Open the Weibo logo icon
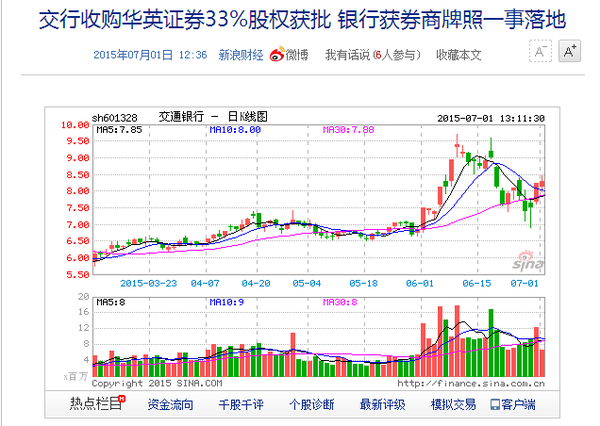 pyautogui.click(x=277, y=55)
